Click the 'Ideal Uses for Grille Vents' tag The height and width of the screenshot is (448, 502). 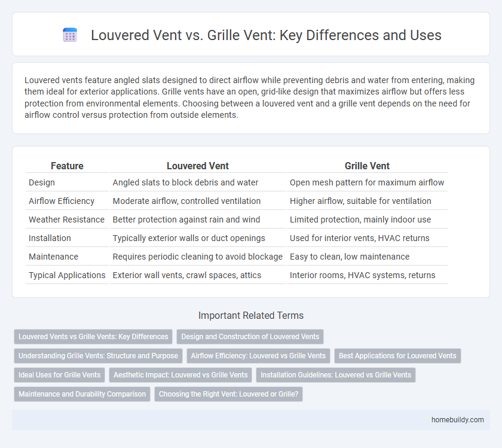pos(59,375)
